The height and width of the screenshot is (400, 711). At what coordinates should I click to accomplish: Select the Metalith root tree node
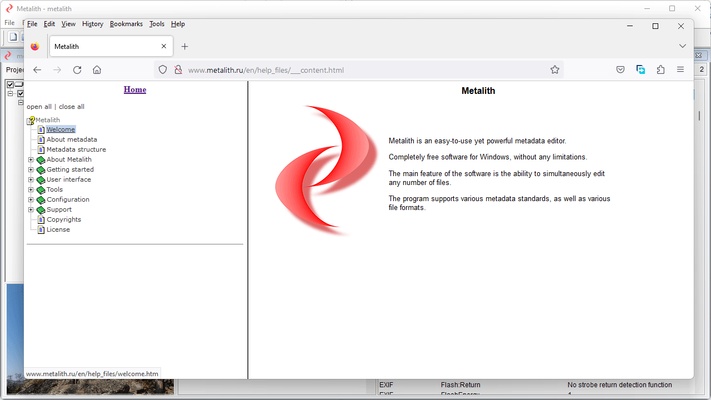[x=48, y=120]
